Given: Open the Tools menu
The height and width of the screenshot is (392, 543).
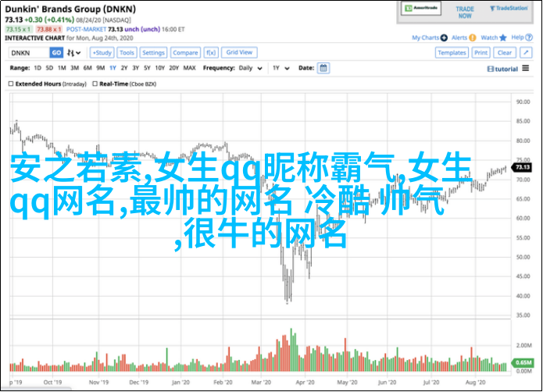Looking at the screenshot, I should [x=127, y=53].
